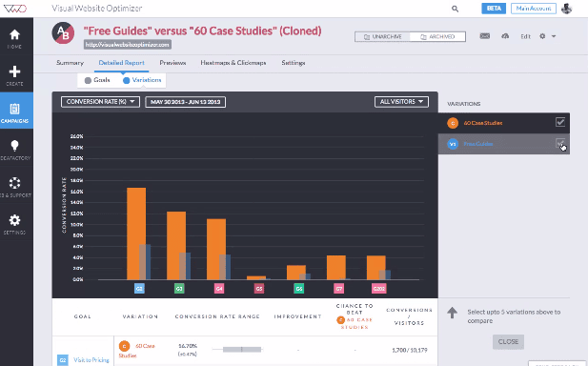Click the BETA button
The height and width of the screenshot is (366, 588).
coord(494,9)
